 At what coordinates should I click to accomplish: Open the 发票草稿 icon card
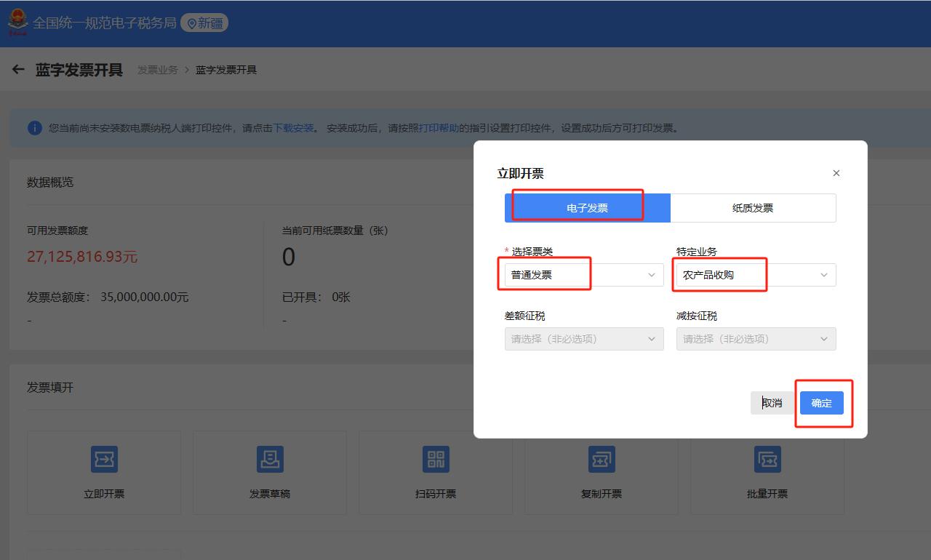(x=270, y=473)
